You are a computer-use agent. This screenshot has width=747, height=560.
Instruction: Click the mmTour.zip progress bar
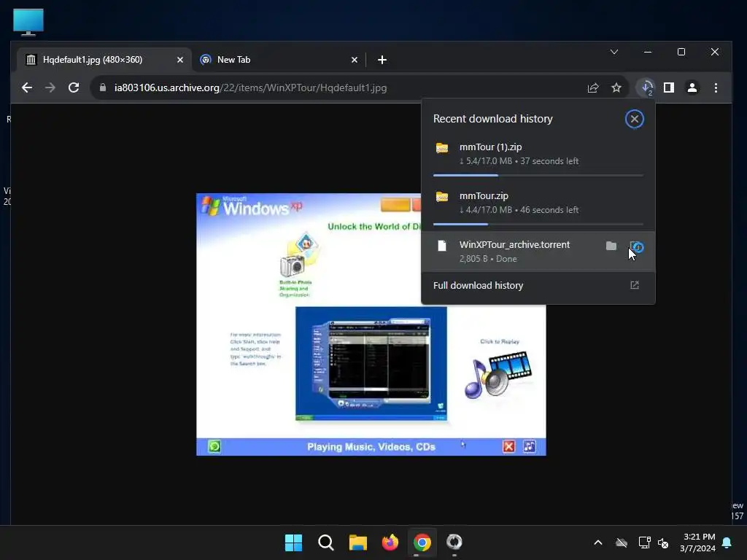538,224
